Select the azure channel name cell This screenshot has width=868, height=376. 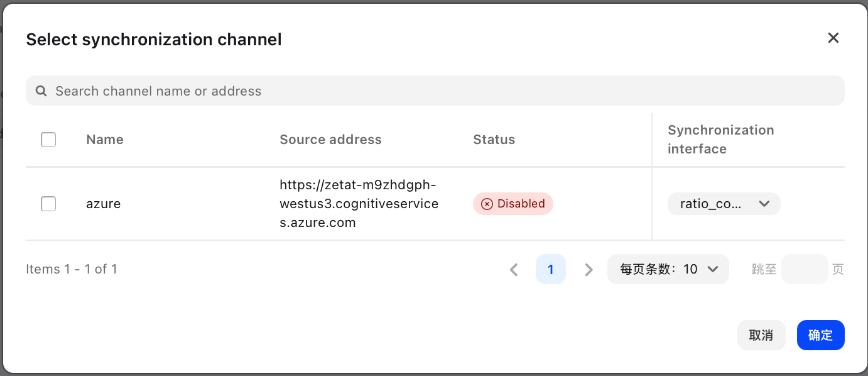[104, 204]
